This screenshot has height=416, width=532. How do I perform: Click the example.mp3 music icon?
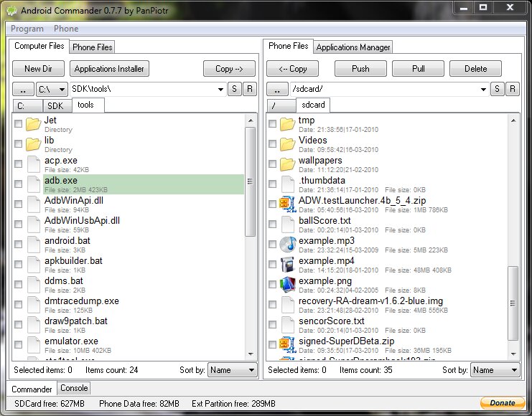[287, 244]
